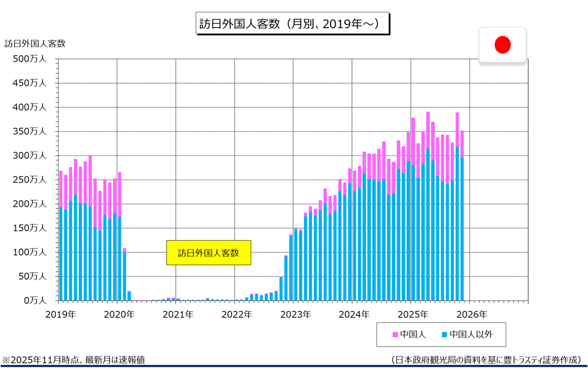Click the 2025年 x-axis label
Screen dimensions: 588x387
click(x=413, y=315)
